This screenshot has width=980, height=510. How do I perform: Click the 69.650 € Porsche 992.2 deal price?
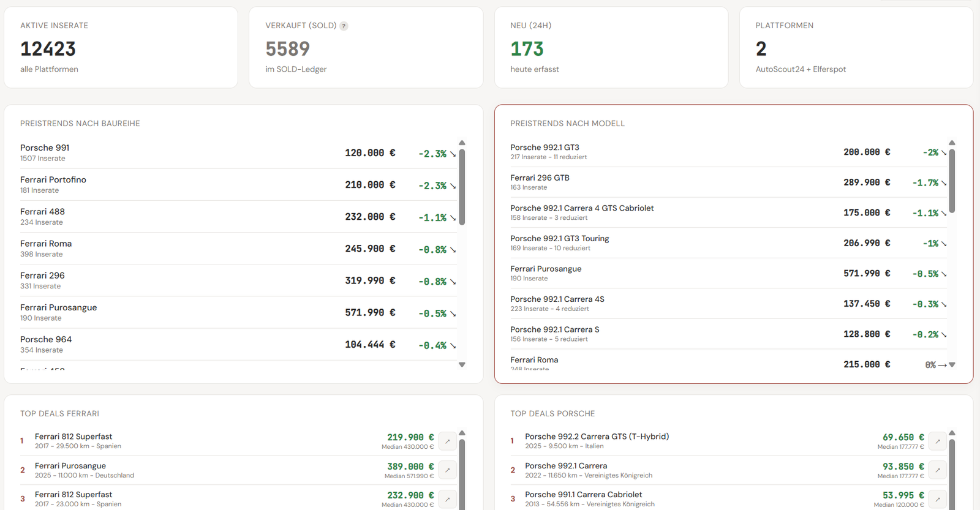click(903, 437)
